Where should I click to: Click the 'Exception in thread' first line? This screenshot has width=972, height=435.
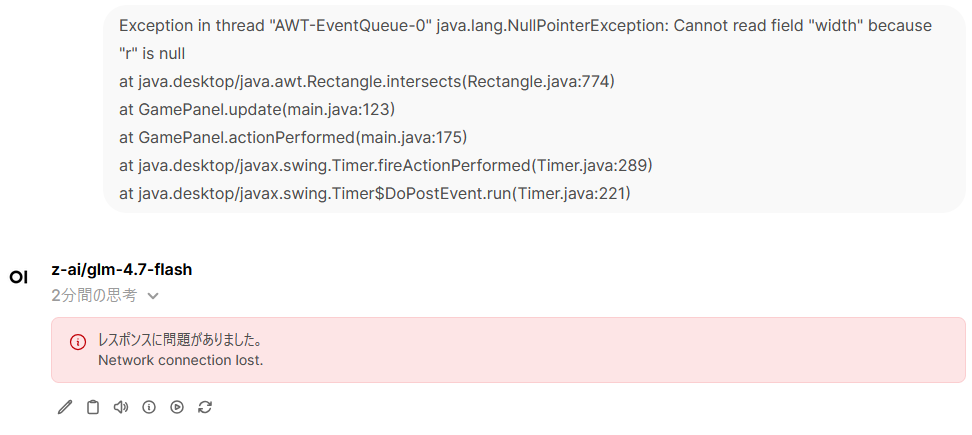[x=526, y=25]
